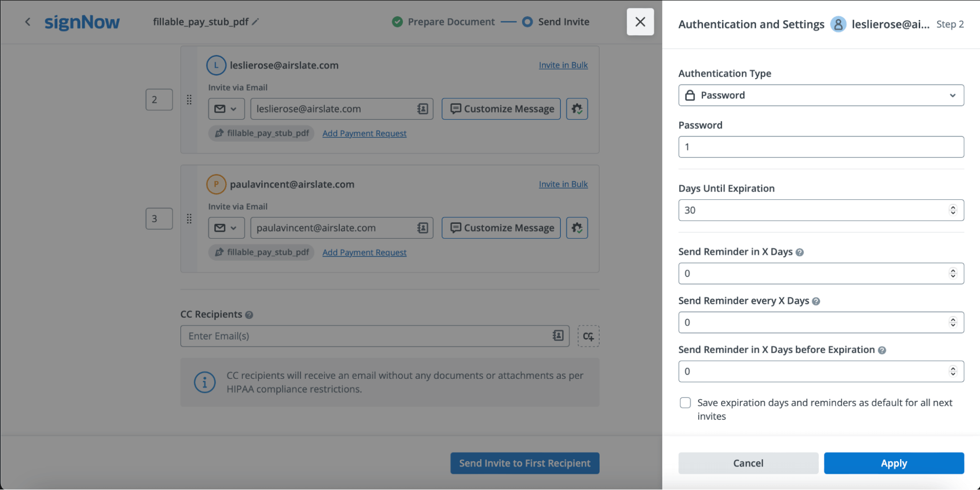Open Invite in Bulk for leslierose

pos(563,65)
